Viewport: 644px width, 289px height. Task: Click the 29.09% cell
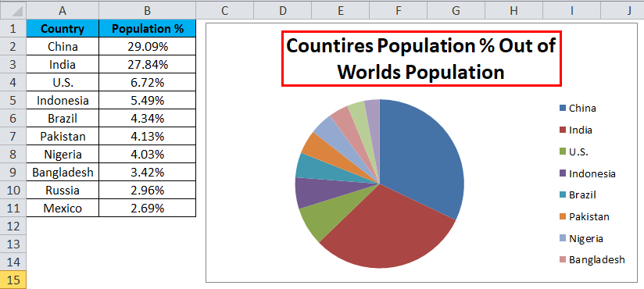(x=148, y=47)
